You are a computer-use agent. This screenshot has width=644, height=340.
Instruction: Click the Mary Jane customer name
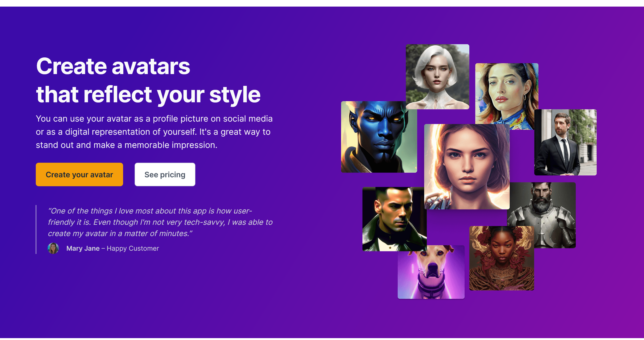tap(83, 248)
